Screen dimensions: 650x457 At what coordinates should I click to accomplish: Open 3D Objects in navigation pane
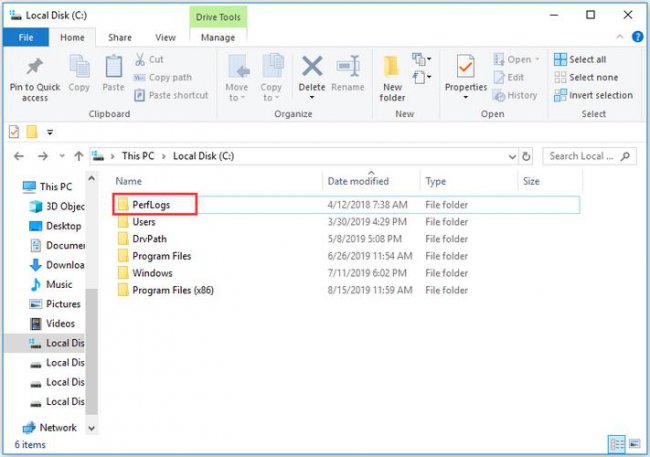(x=57, y=206)
